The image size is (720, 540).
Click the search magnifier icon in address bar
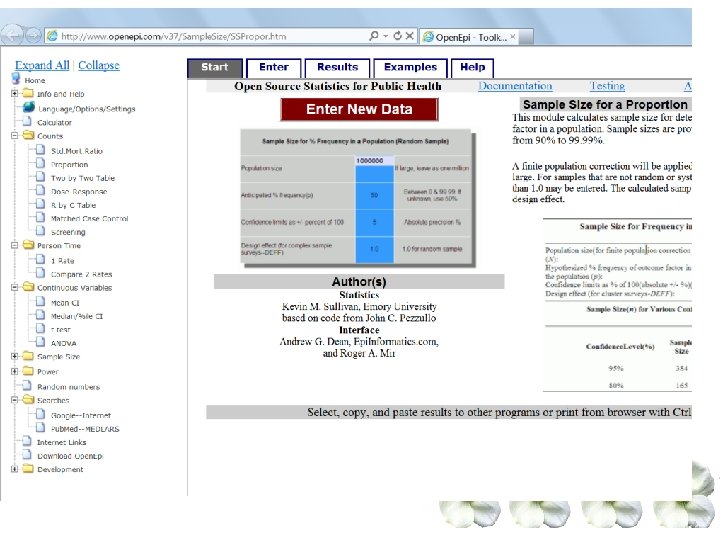click(374, 36)
